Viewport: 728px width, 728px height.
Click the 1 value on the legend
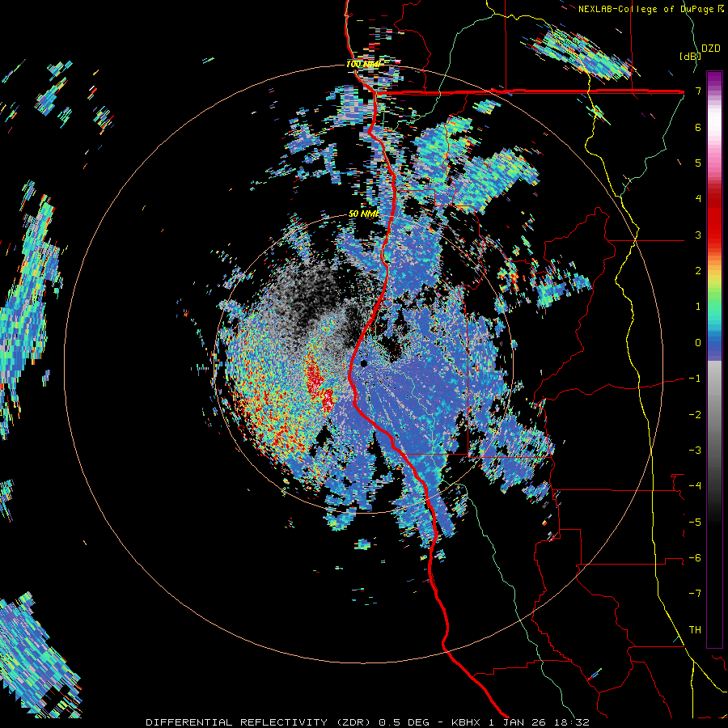click(x=698, y=307)
